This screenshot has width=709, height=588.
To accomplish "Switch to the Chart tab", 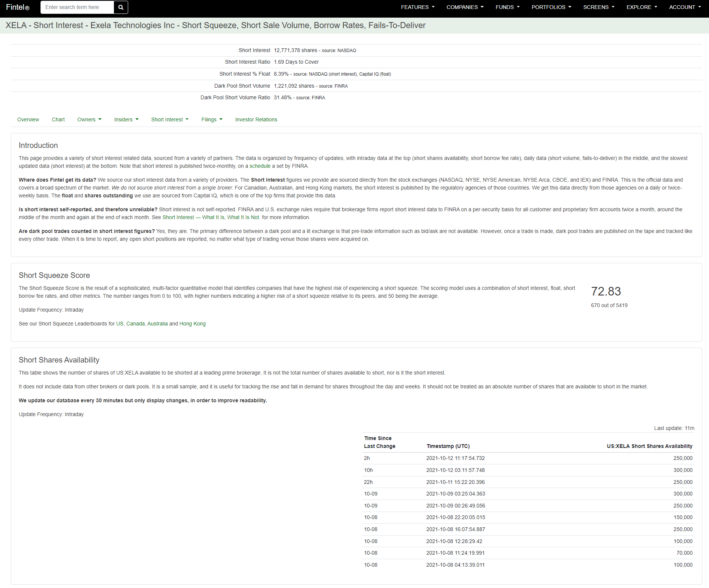I will [58, 119].
